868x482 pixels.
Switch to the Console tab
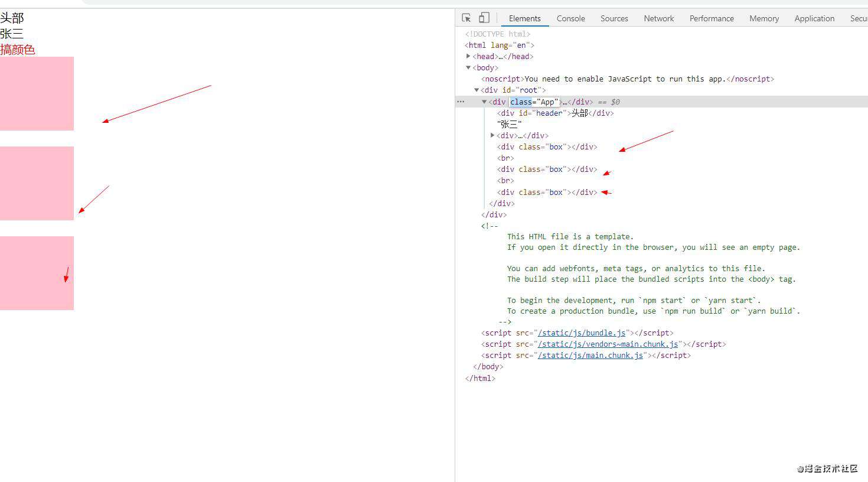click(570, 18)
